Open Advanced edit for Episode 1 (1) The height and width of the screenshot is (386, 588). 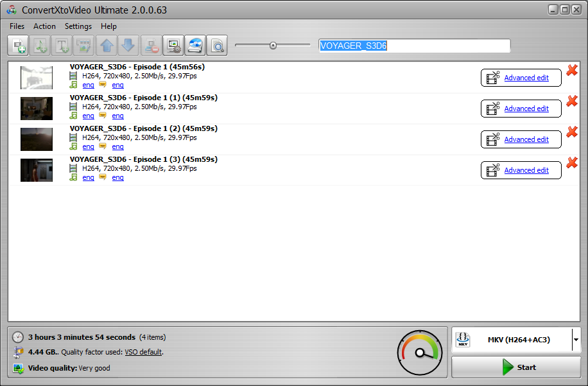click(521, 109)
